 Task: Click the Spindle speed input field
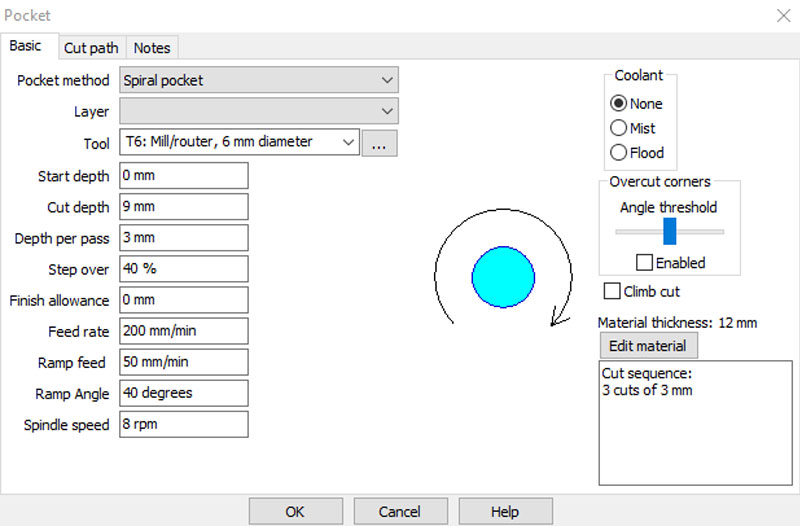pos(183,424)
